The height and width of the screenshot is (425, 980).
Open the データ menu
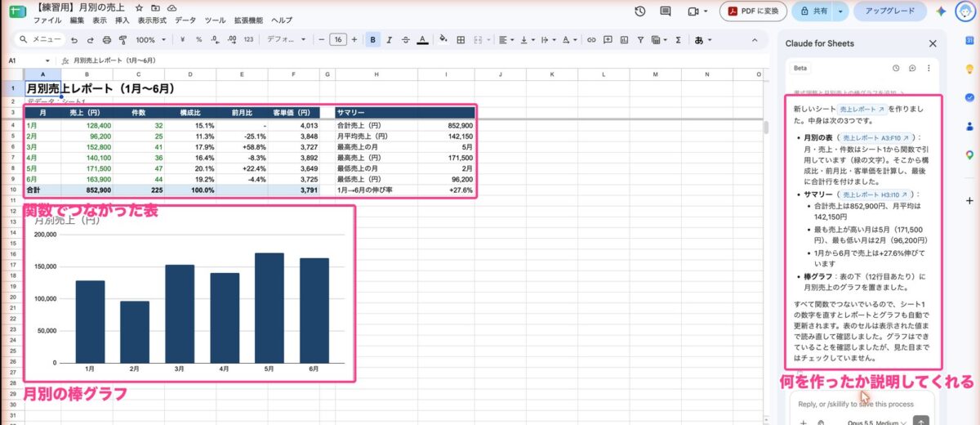185,20
